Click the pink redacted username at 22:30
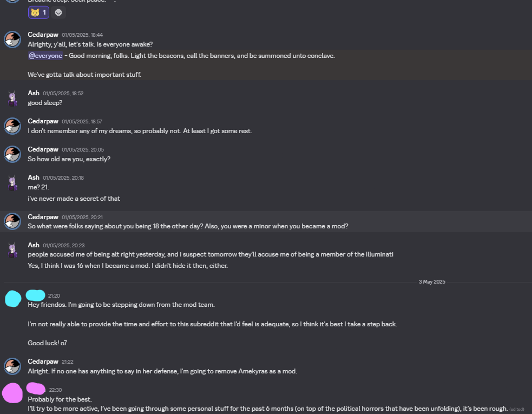Screen dimensions: 532x414 [x=36, y=388]
